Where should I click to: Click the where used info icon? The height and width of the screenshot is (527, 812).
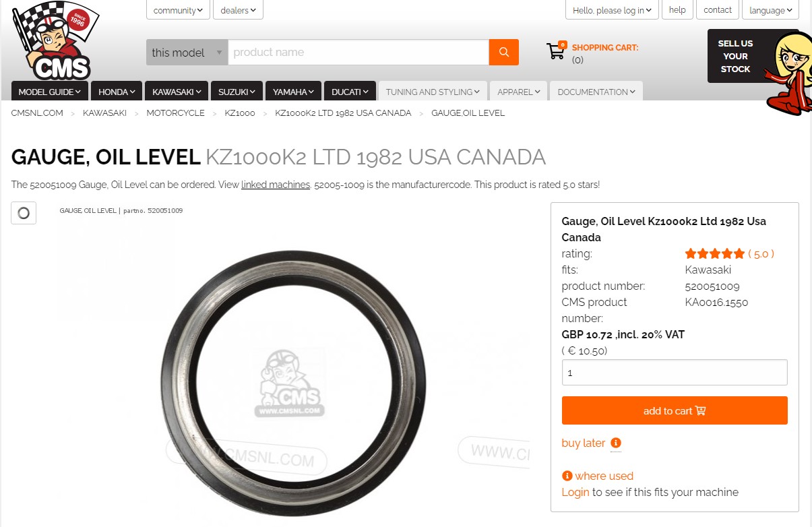pyautogui.click(x=567, y=476)
